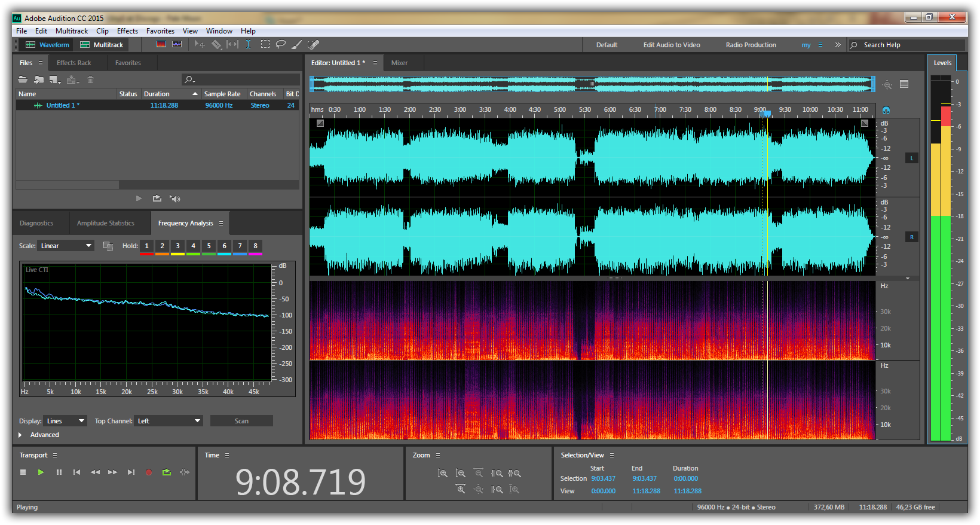Click the Record button in Transport
The width and height of the screenshot is (980, 525).
click(149, 472)
